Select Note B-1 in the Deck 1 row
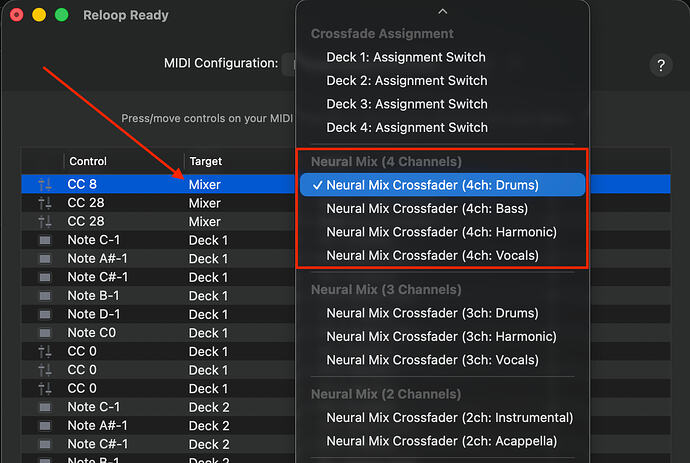Viewport: 690px width, 463px height. click(x=93, y=295)
